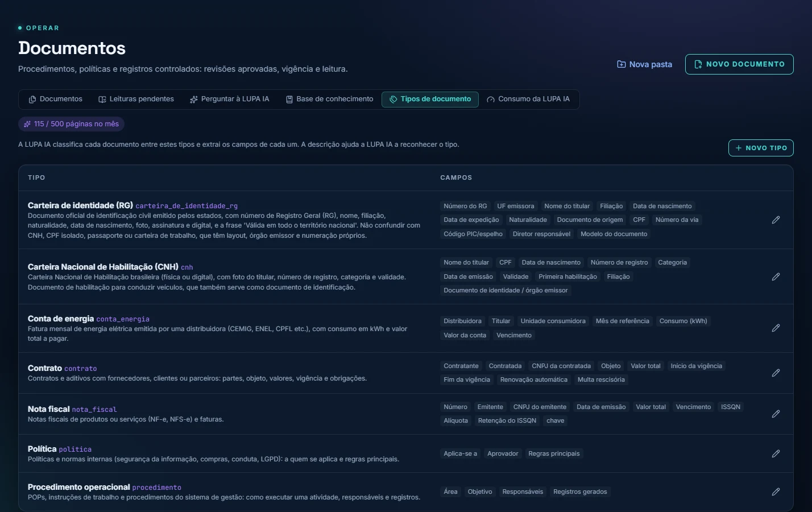
Task: Click the Contrato type name
Action: click(45, 368)
